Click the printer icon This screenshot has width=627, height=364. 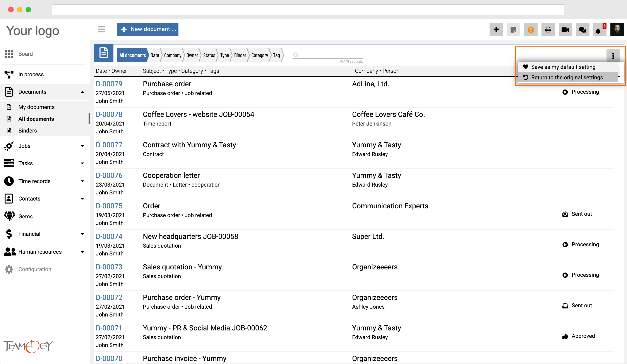coord(548,30)
